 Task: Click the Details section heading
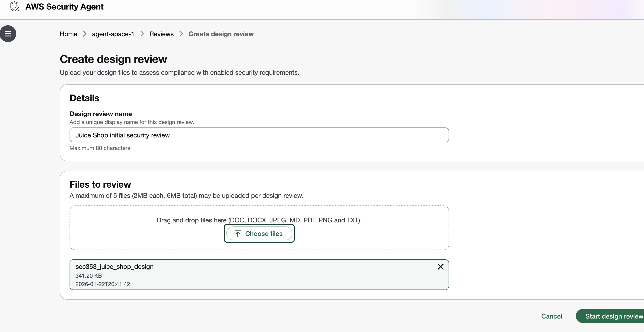tap(84, 98)
